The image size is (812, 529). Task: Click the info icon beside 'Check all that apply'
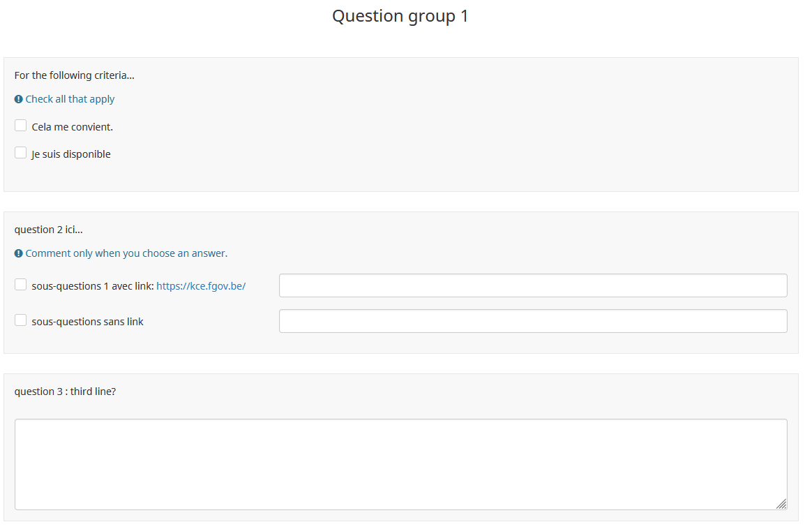click(x=18, y=99)
